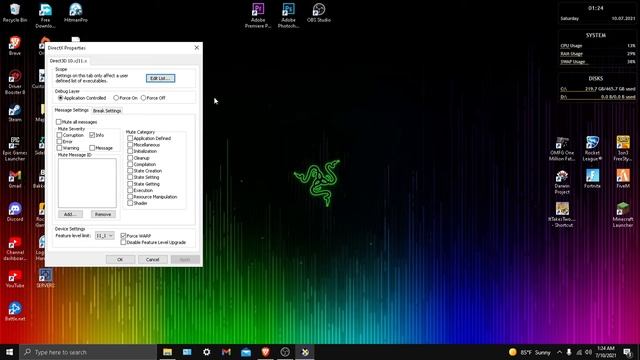Open the Recycle Bin desktop icon
640x360 pixels.
click(x=15, y=13)
